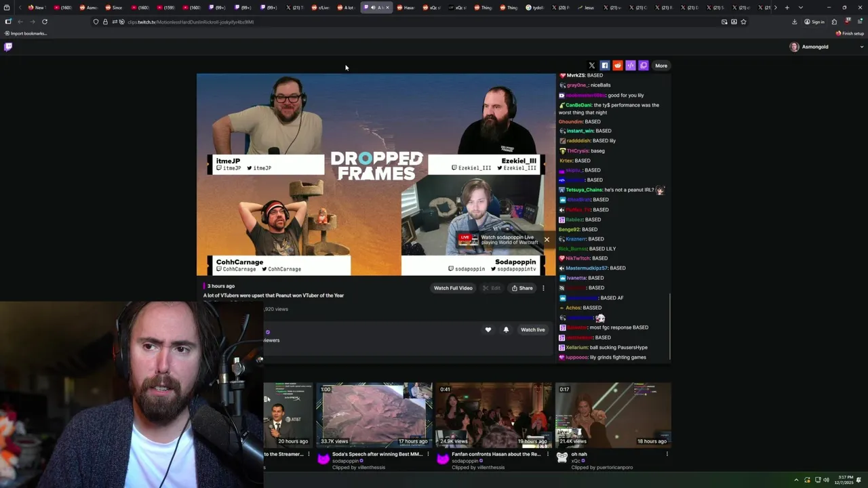Open the 'oh nah' xQc clip thumbnail
Viewport: 868px width, 488px height.
[613, 414]
